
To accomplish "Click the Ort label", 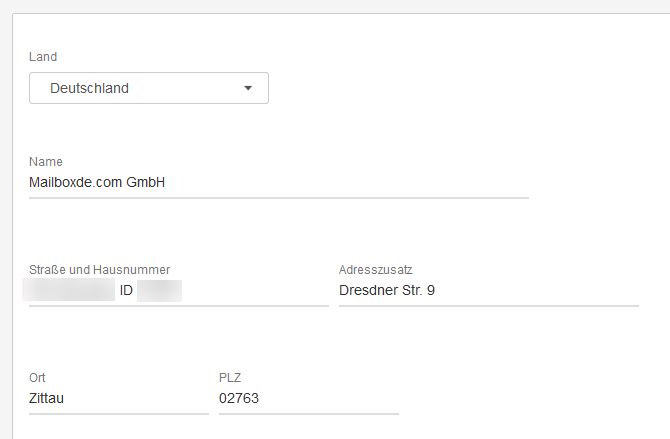I will [38, 378].
